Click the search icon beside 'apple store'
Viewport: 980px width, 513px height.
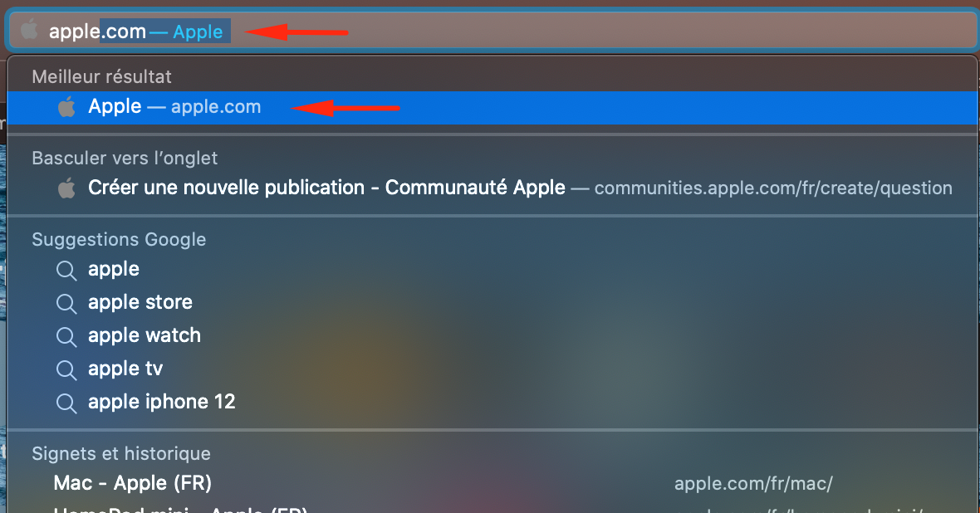[67, 304]
